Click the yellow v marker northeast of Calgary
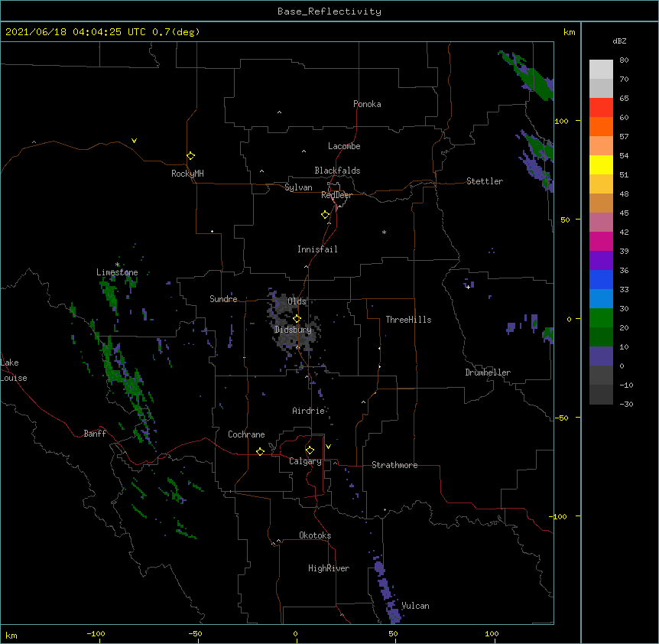 point(328,447)
